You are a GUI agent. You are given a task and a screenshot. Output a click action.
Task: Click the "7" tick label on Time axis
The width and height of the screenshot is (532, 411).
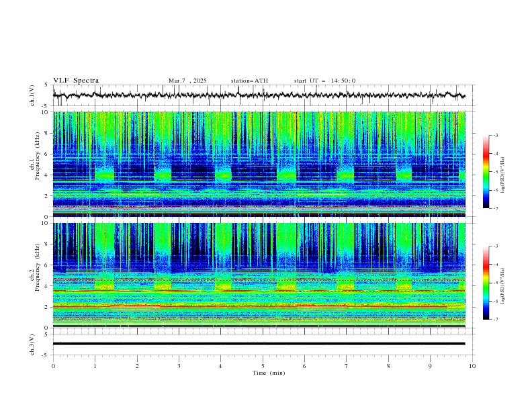(x=347, y=366)
